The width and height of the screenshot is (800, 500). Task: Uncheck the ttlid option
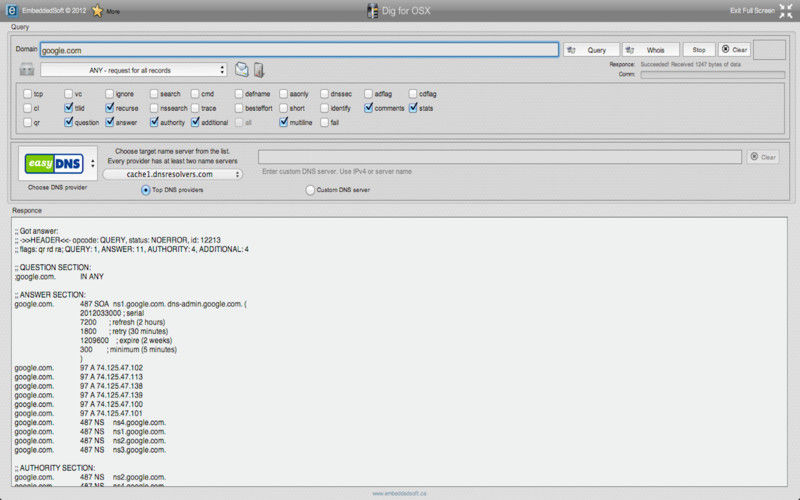[x=68, y=108]
